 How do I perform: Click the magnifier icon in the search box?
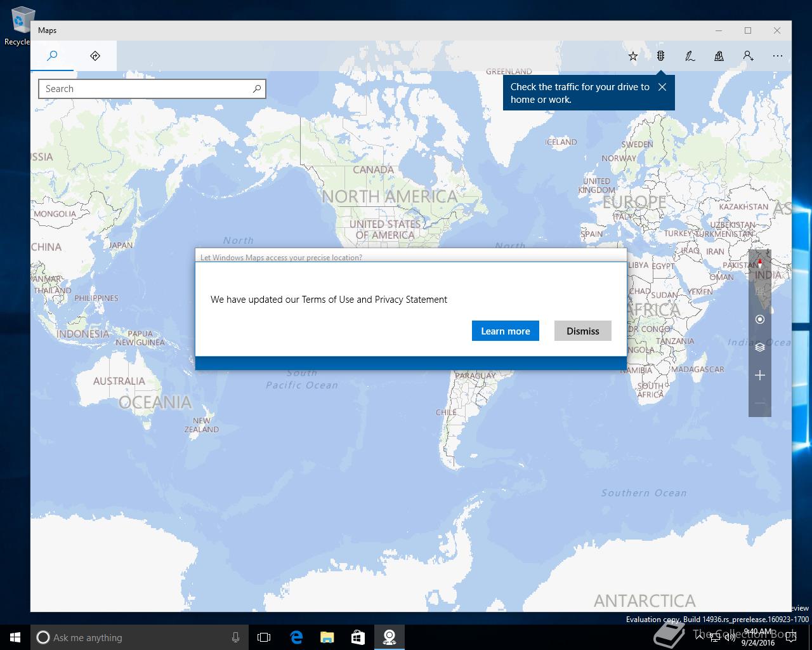[257, 89]
